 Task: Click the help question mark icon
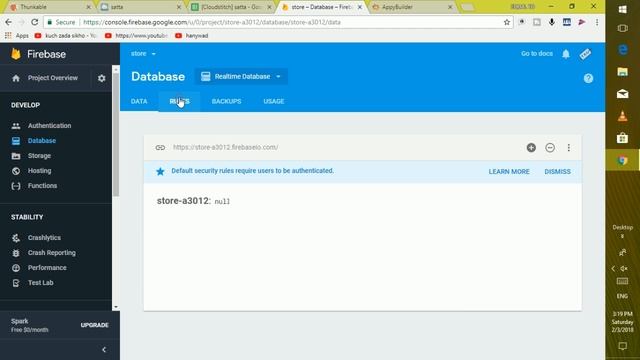(x=588, y=78)
